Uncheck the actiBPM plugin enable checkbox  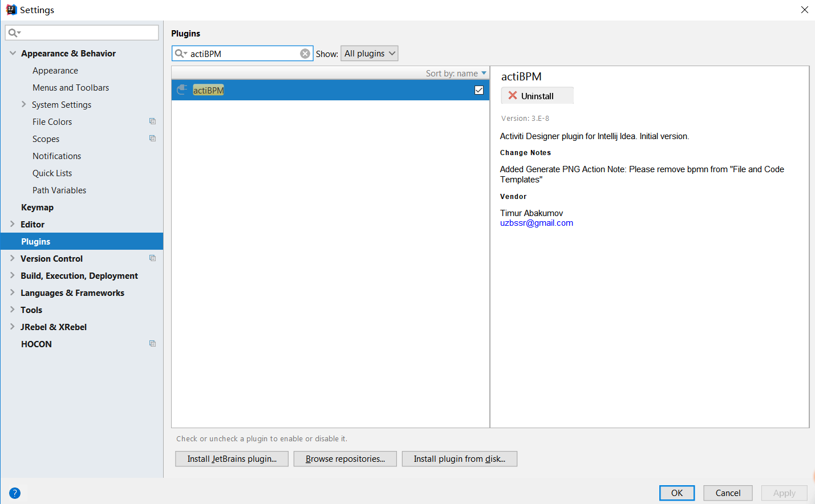[479, 90]
